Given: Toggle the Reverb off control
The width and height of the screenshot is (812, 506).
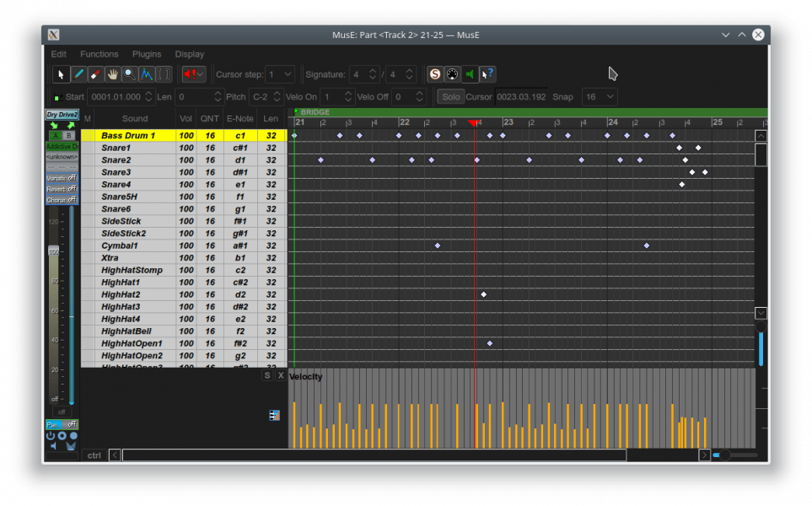Looking at the screenshot, I should click(x=62, y=189).
